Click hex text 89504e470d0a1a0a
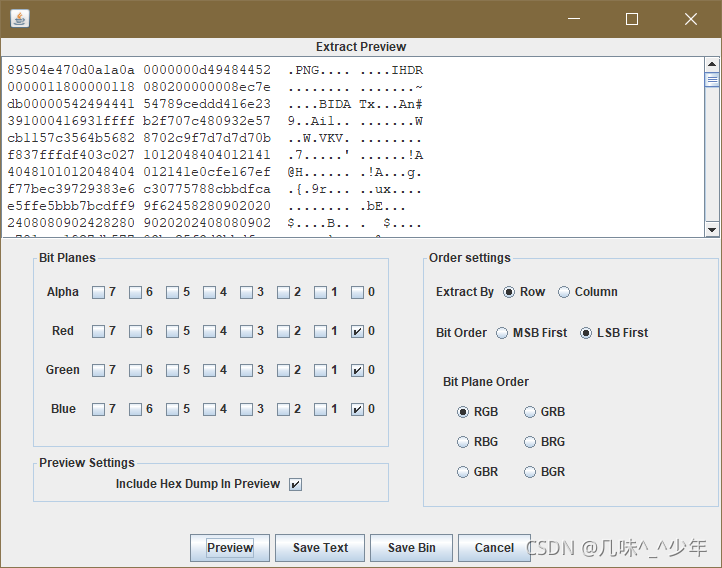The width and height of the screenshot is (722, 568). (71, 70)
